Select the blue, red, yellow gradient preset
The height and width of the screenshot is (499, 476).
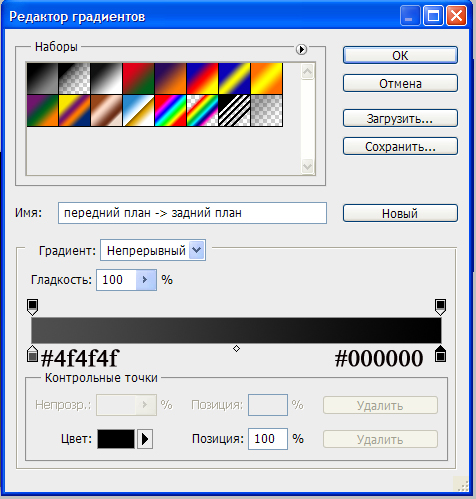coord(202,79)
